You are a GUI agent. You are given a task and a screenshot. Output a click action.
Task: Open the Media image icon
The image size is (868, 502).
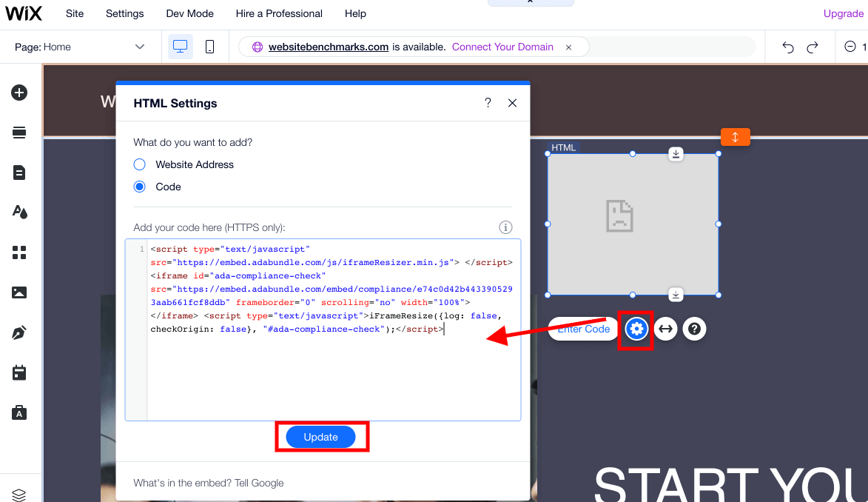[19, 292]
